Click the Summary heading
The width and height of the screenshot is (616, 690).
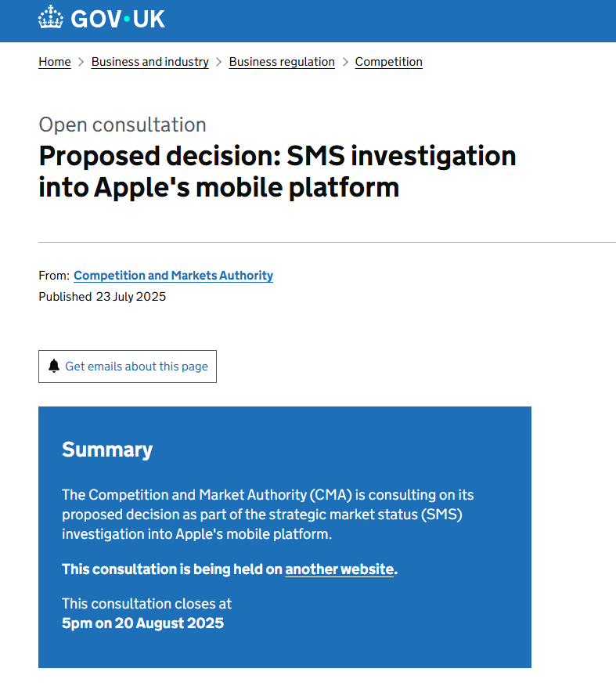pyautogui.click(x=107, y=450)
